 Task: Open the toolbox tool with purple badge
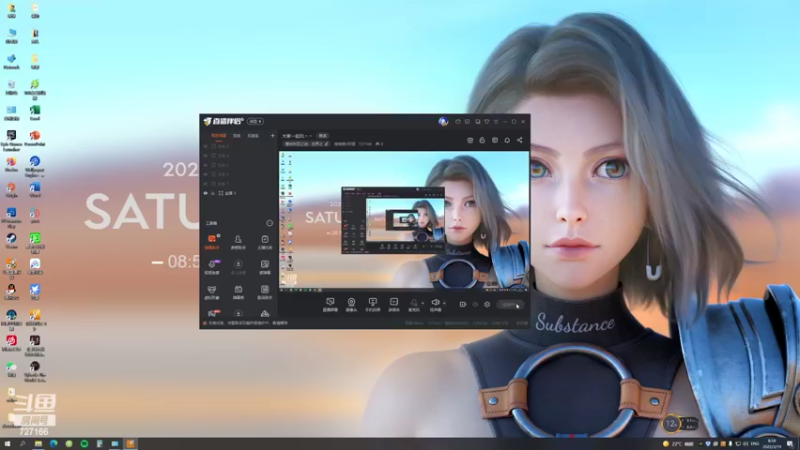click(x=212, y=267)
